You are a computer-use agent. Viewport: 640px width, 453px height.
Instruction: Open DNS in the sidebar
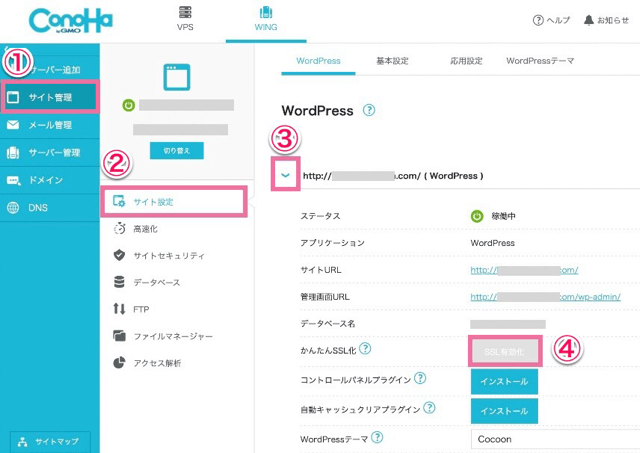click(50, 208)
